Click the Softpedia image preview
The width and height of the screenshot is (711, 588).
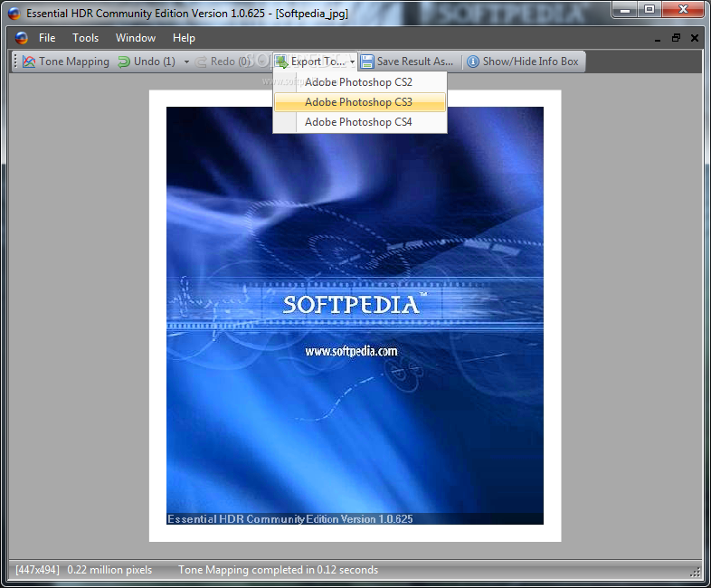pyautogui.click(x=355, y=316)
